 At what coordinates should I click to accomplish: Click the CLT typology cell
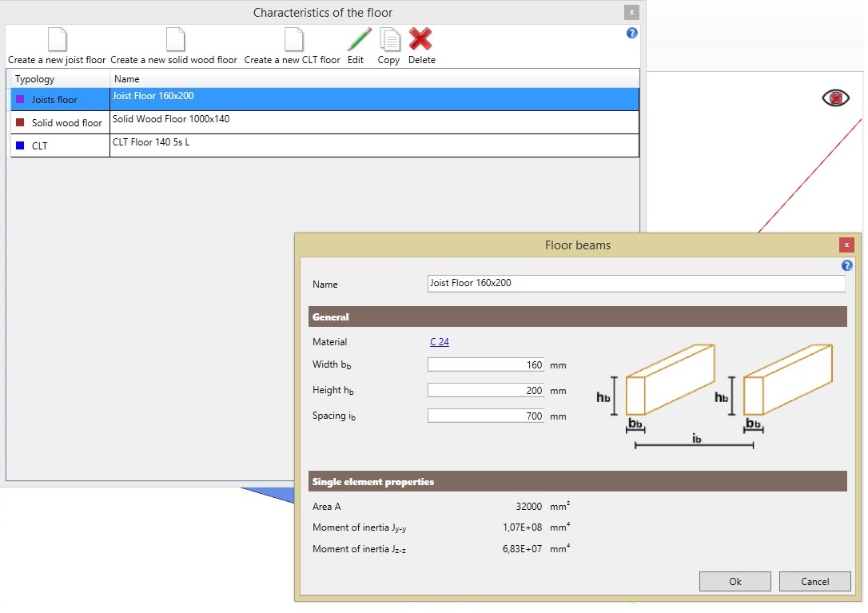[x=60, y=145]
